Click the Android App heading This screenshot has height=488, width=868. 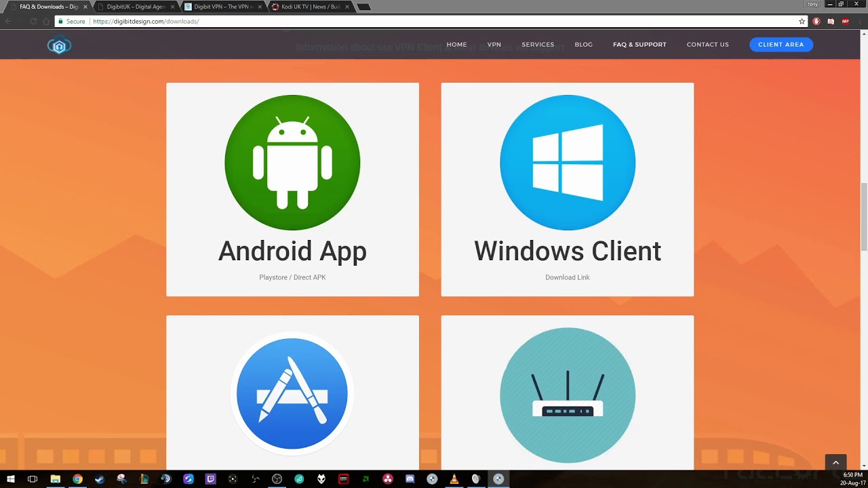[x=292, y=251]
